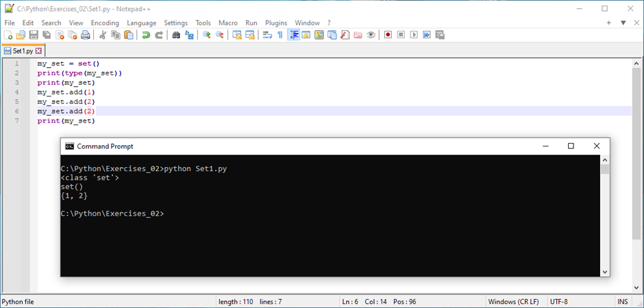Toggle synchronized vertical scrolling icon
The height and width of the screenshot is (308, 644).
coord(237,35)
